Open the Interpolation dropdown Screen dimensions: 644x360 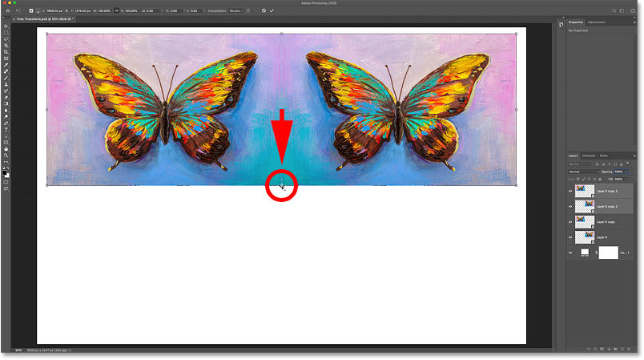(235, 10)
